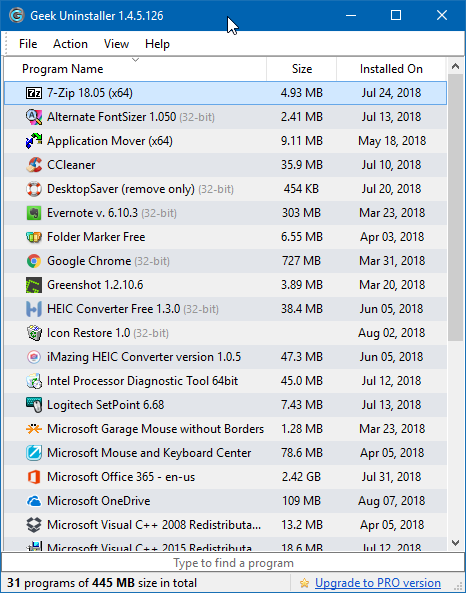Click the Application Mover icon
This screenshot has width=466, height=593.
[34, 141]
